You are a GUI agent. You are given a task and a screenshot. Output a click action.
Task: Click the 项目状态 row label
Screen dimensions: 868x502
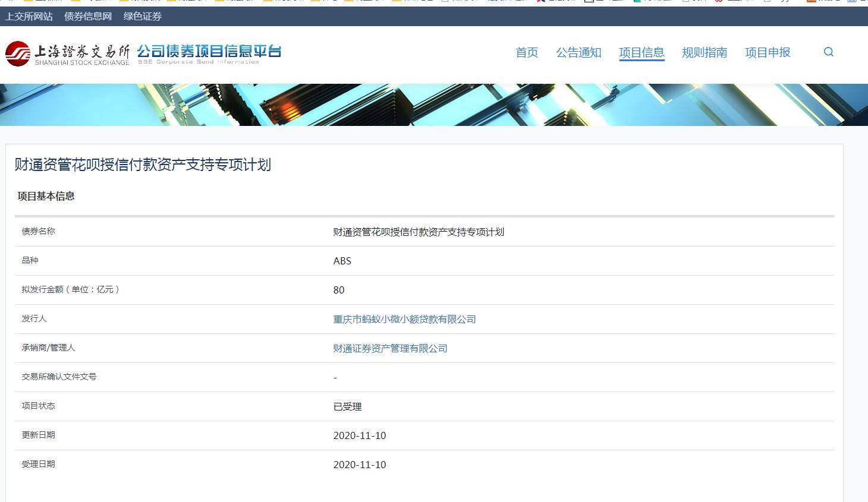point(38,406)
